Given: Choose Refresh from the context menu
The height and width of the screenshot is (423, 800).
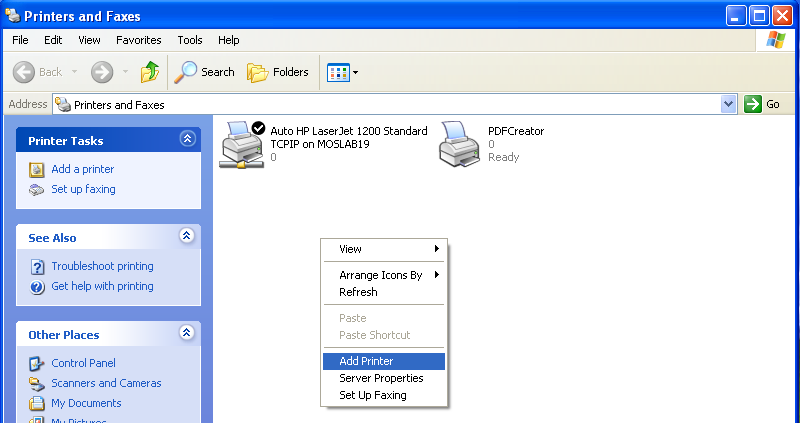Looking at the screenshot, I should pyautogui.click(x=384, y=292).
